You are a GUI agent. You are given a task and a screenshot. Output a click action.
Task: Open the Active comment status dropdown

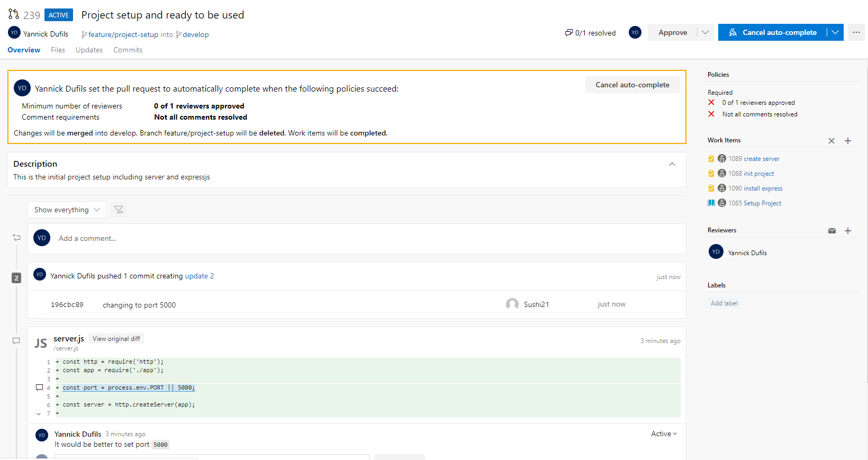[x=664, y=434]
